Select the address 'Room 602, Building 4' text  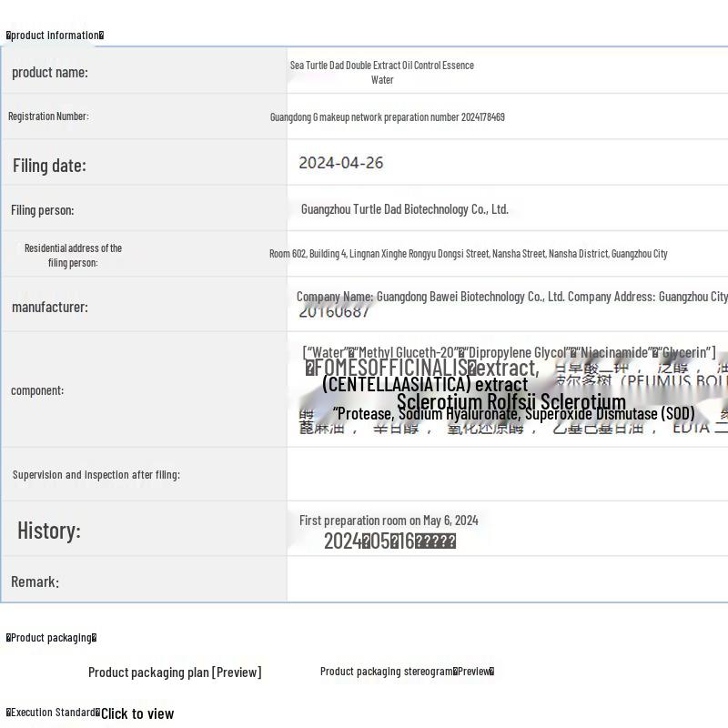[x=468, y=254]
